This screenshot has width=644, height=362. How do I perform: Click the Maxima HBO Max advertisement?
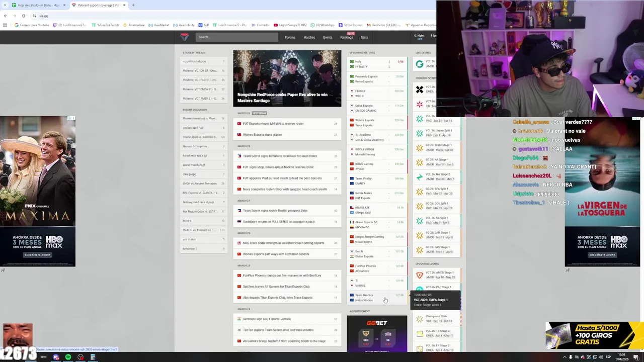coord(38,191)
